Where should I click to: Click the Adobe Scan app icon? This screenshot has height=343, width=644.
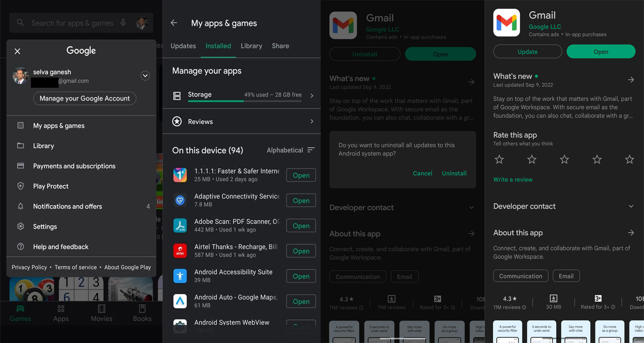click(180, 226)
